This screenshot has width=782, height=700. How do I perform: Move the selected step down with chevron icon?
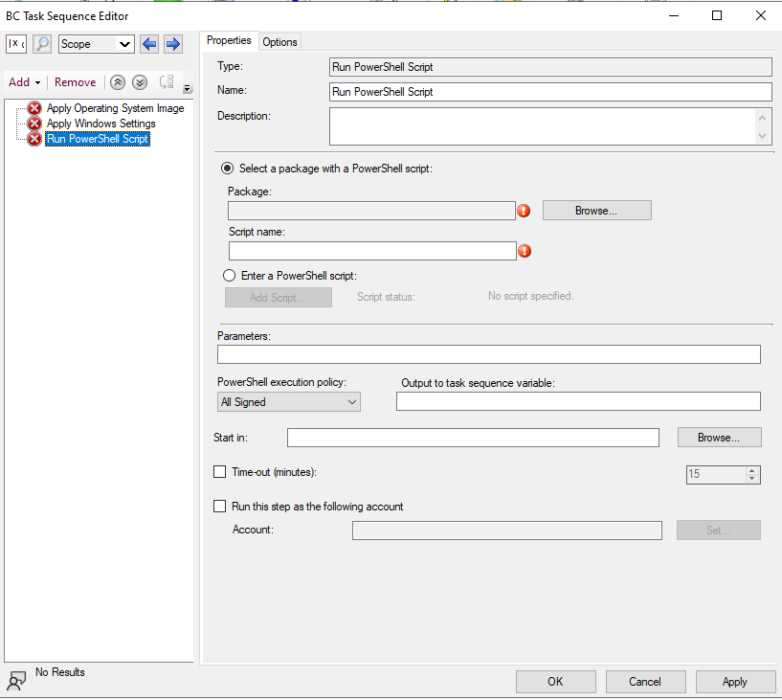[140, 82]
